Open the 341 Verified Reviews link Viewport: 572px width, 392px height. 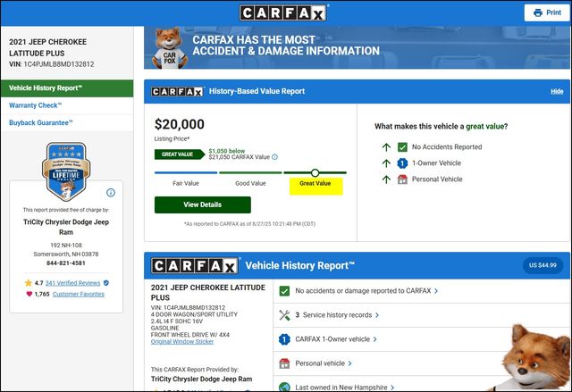click(x=72, y=283)
